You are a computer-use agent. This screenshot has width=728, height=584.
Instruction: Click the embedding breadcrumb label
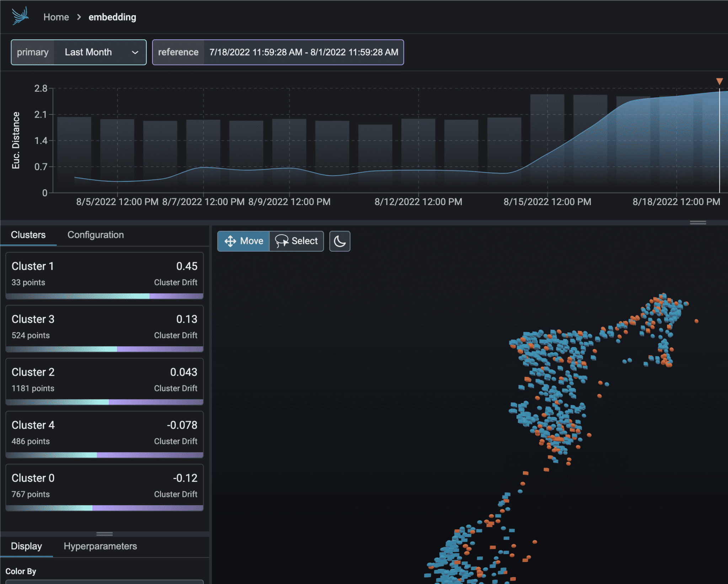coord(112,17)
